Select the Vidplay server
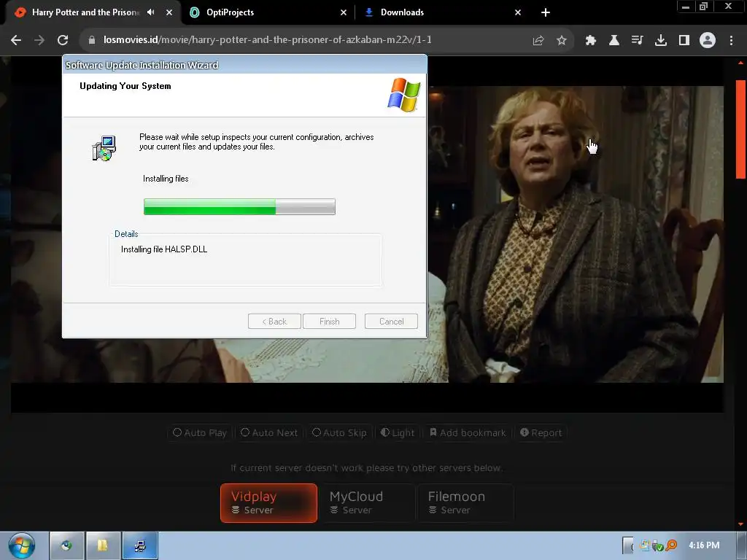 click(x=268, y=503)
